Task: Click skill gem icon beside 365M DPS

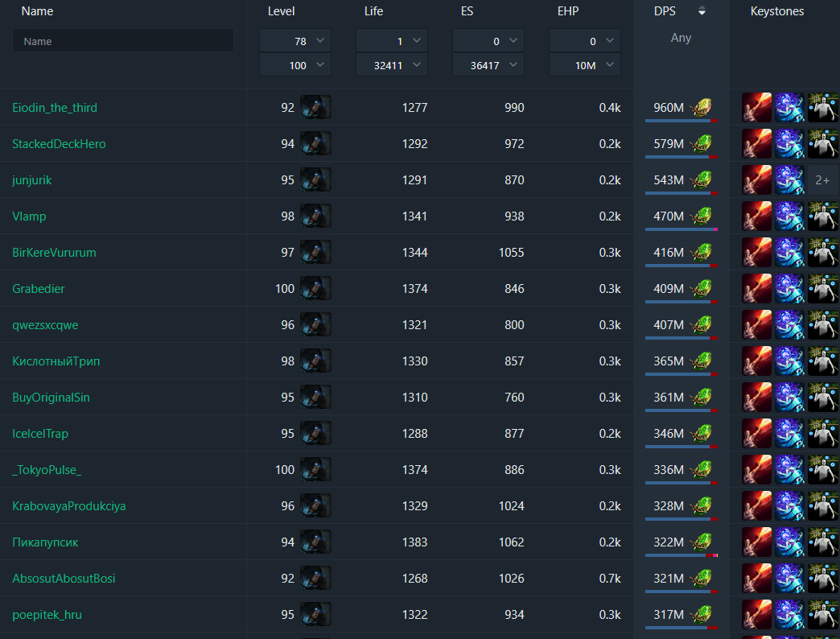Action: (x=701, y=361)
